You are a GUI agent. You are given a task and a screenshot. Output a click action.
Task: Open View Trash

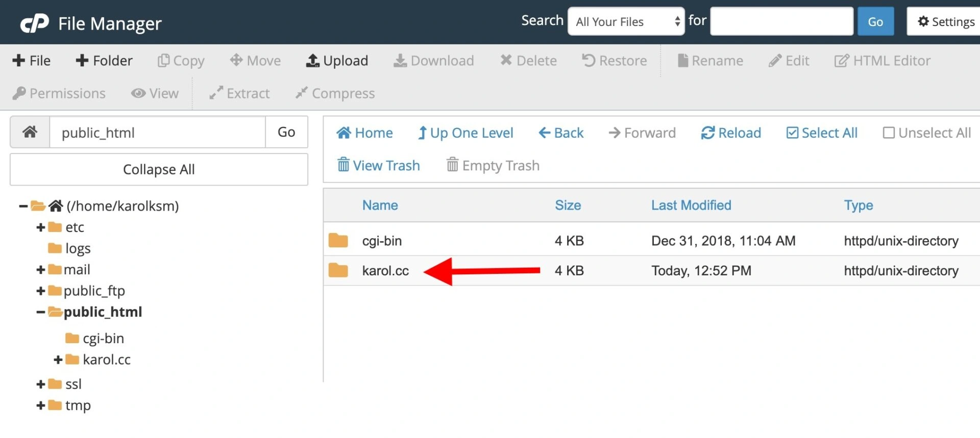tap(378, 165)
